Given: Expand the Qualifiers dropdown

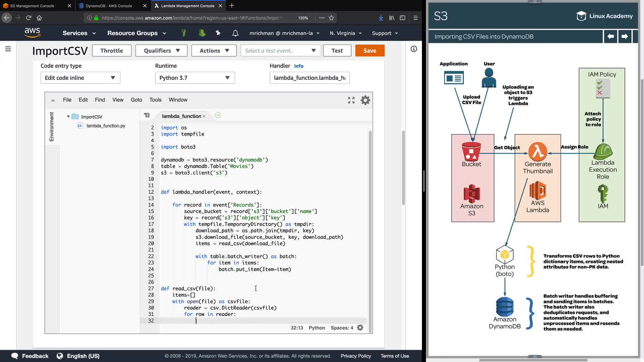Looking at the screenshot, I should point(162,51).
